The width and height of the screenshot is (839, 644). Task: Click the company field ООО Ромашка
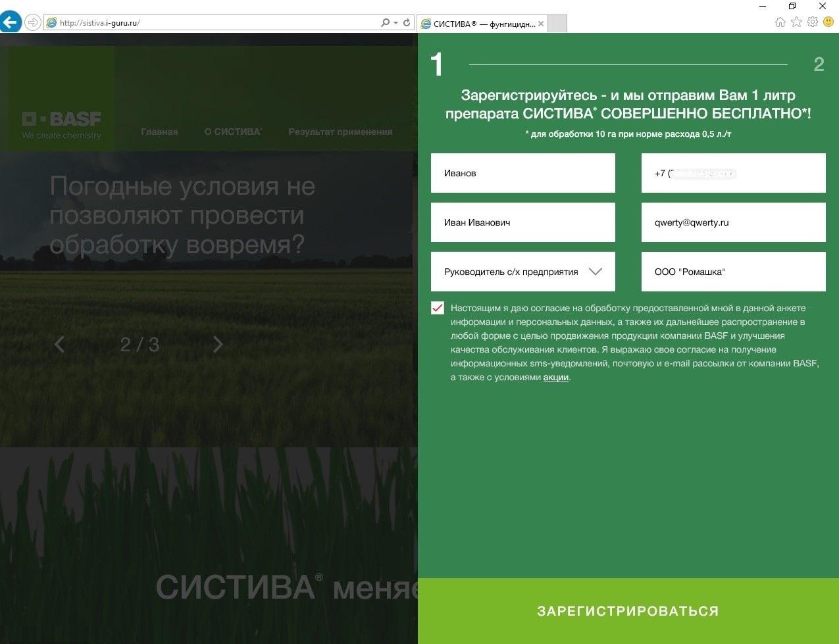[x=734, y=272]
